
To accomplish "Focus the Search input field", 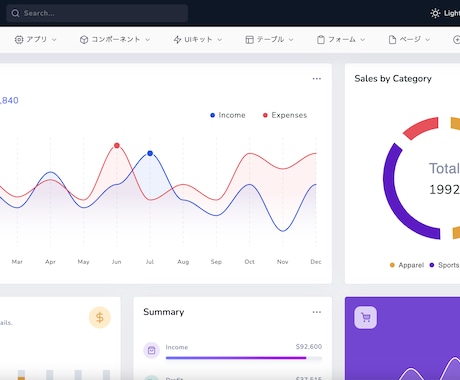I will [97, 13].
